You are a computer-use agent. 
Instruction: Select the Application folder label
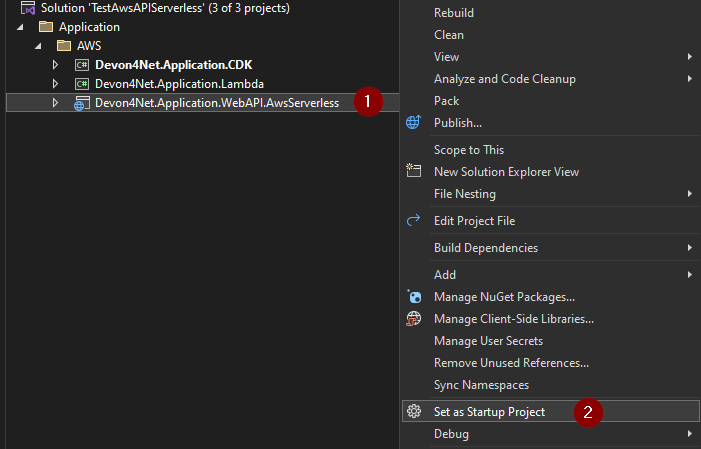[89, 27]
